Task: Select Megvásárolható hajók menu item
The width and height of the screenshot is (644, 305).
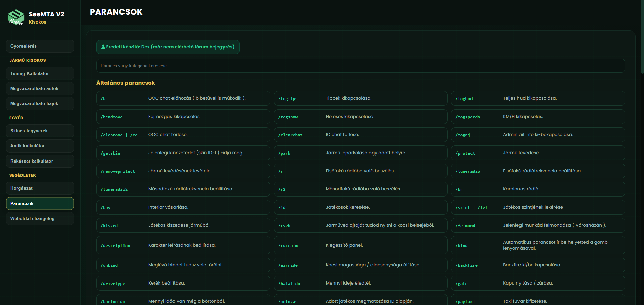Action: click(40, 104)
